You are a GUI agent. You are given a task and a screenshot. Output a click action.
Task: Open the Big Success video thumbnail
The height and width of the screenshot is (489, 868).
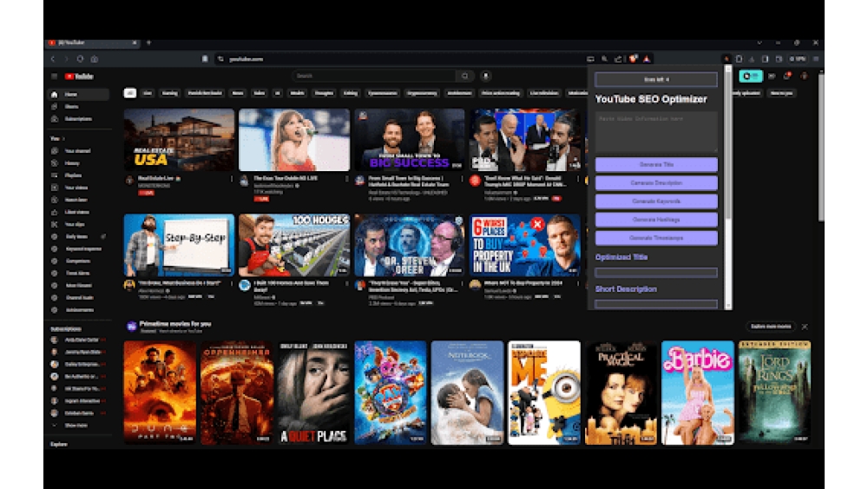pos(409,140)
